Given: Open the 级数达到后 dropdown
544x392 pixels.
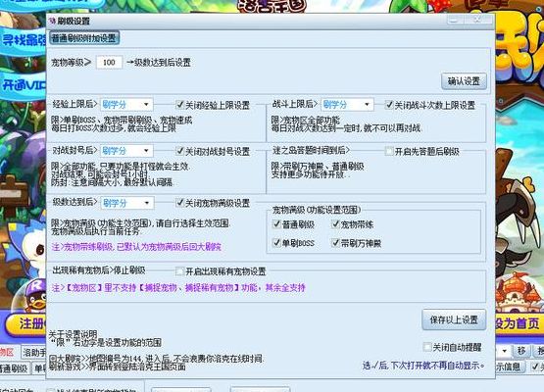Looking at the screenshot, I should pos(126,203).
